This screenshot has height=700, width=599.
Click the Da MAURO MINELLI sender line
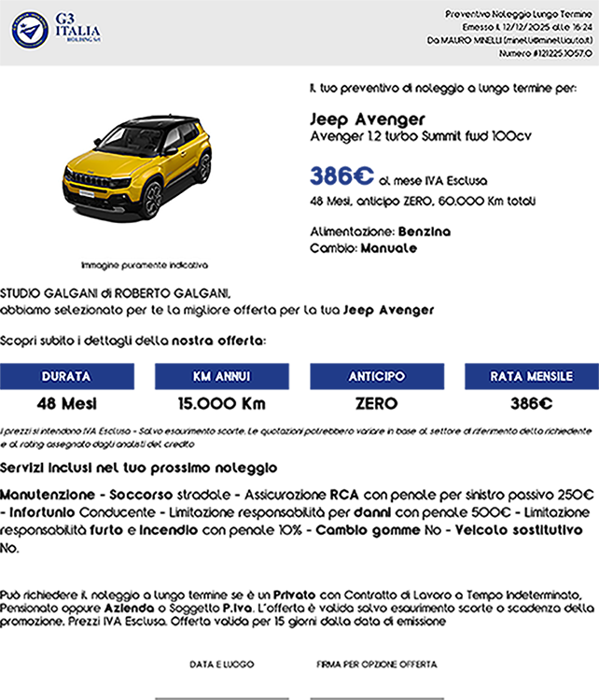tap(510, 40)
